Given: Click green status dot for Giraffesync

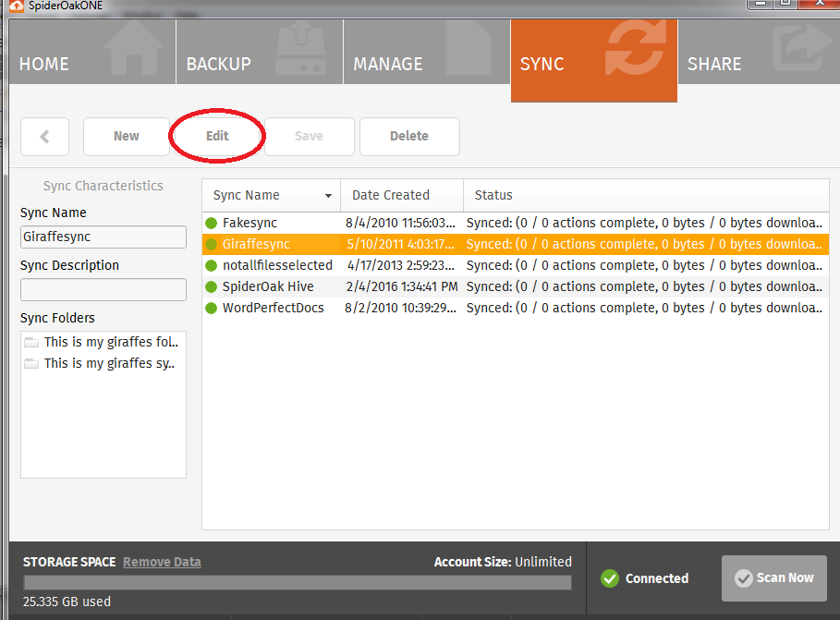Looking at the screenshot, I should click(211, 244).
